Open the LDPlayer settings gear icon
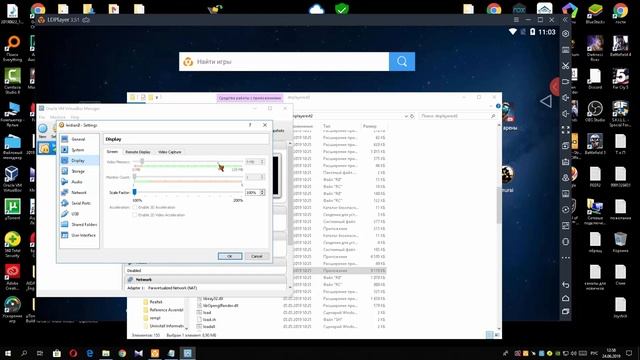Viewport: 640px width, 360px height. pyautogui.click(x=565, y=34)
